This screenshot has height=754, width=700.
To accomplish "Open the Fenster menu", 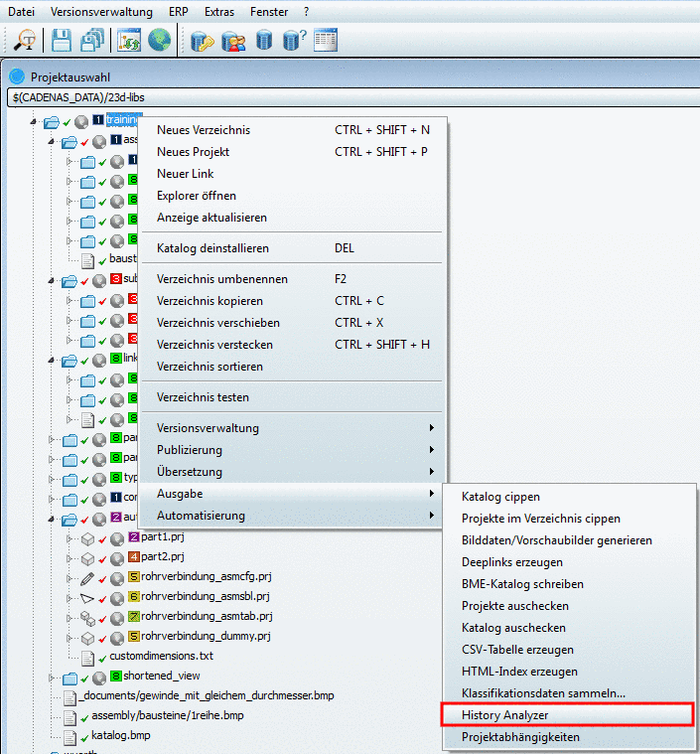I will pos(269,12).
